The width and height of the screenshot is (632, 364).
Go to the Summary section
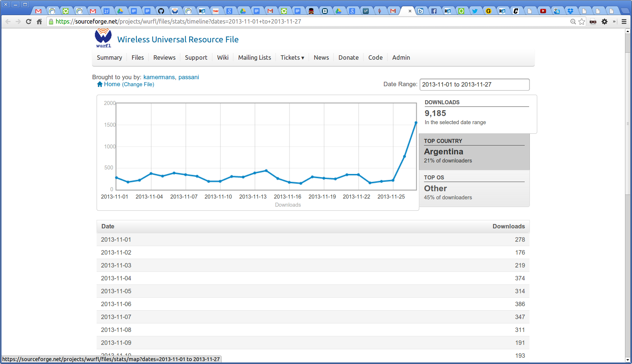110,57
